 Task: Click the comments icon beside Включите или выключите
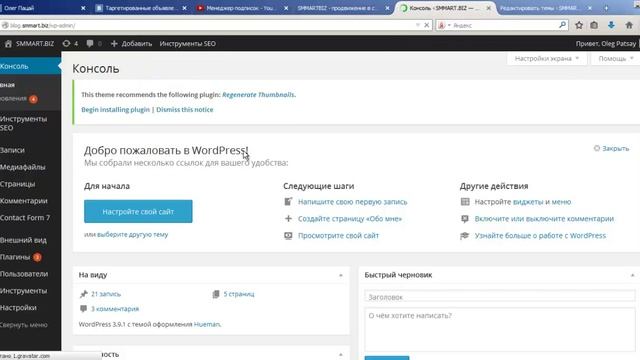point(465,219)
